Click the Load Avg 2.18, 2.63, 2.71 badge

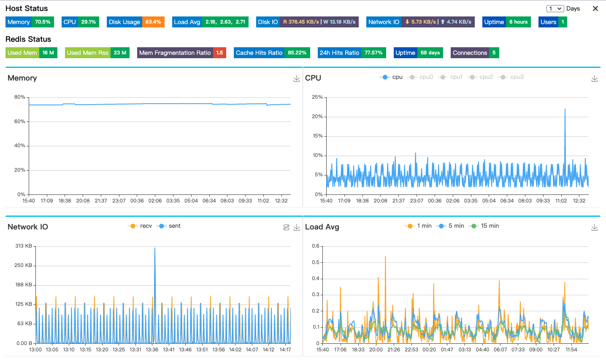210,22
